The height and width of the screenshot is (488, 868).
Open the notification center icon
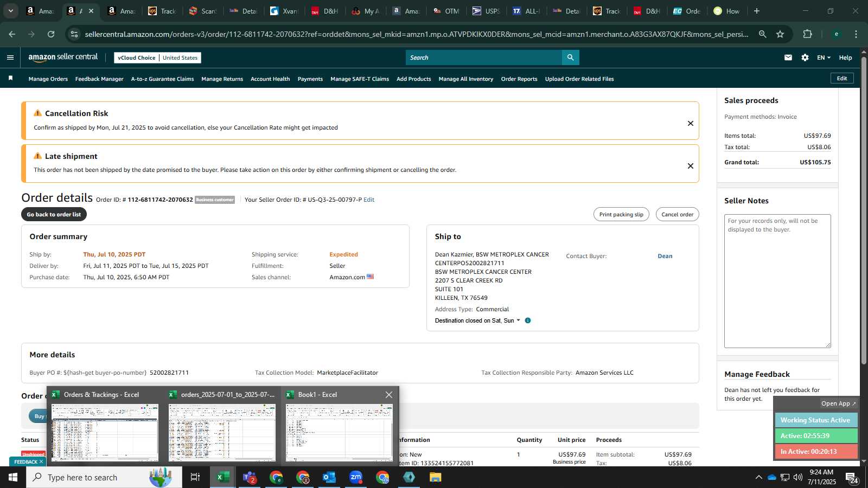coord(852,477)
